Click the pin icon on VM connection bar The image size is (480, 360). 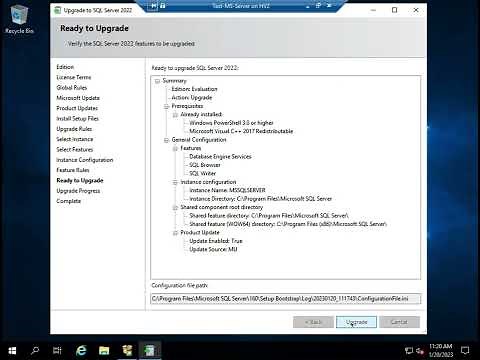(153, 6)
